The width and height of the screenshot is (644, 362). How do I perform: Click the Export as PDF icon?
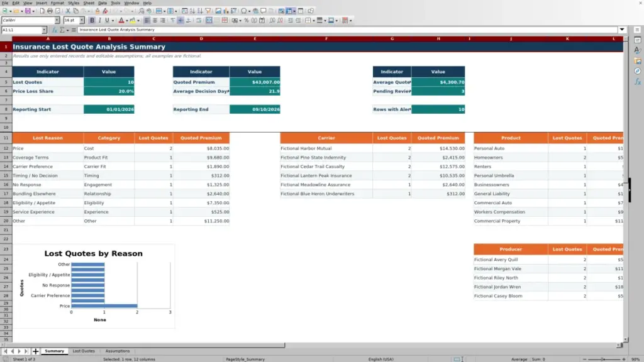(42, 11)
